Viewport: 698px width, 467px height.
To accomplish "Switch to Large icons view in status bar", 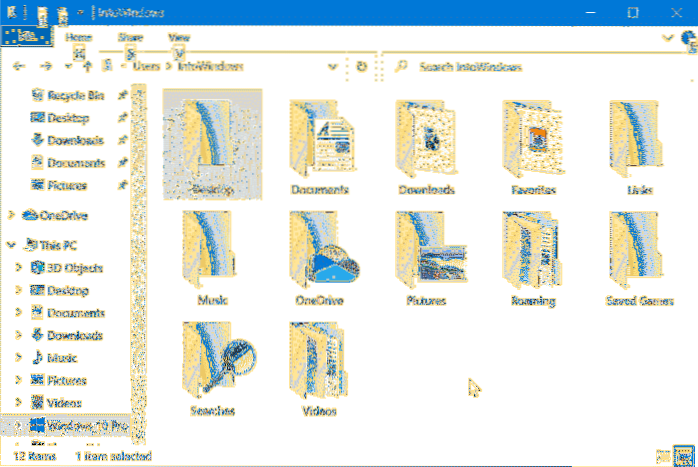I will (682, 457).
